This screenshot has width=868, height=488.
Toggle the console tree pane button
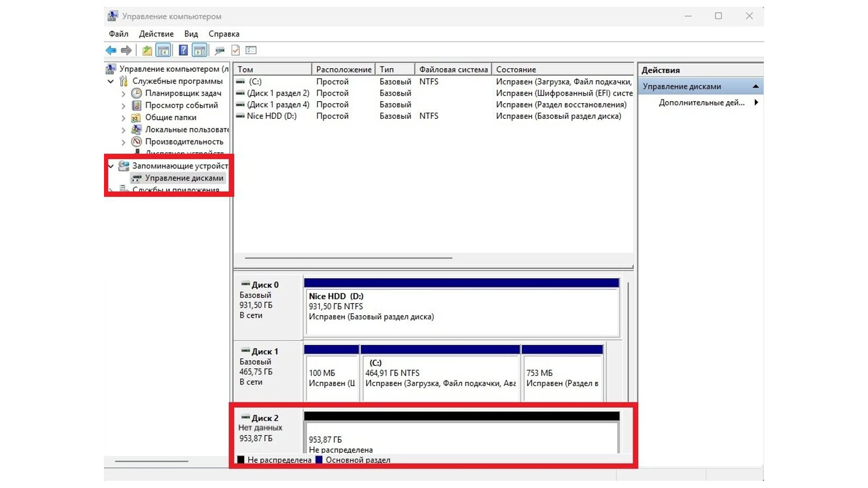[x=163, y=50]
